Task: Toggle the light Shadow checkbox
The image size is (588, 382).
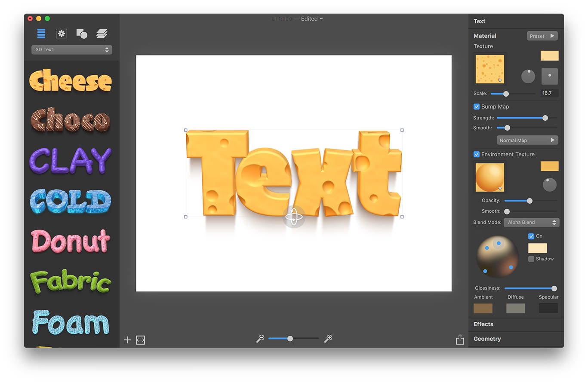Action: click(x=531, y=259)
